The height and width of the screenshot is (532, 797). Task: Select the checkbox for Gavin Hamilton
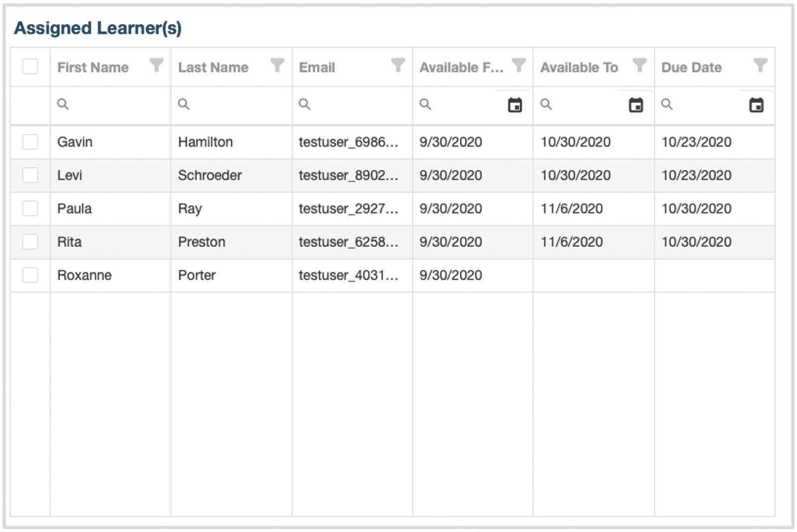30,142
